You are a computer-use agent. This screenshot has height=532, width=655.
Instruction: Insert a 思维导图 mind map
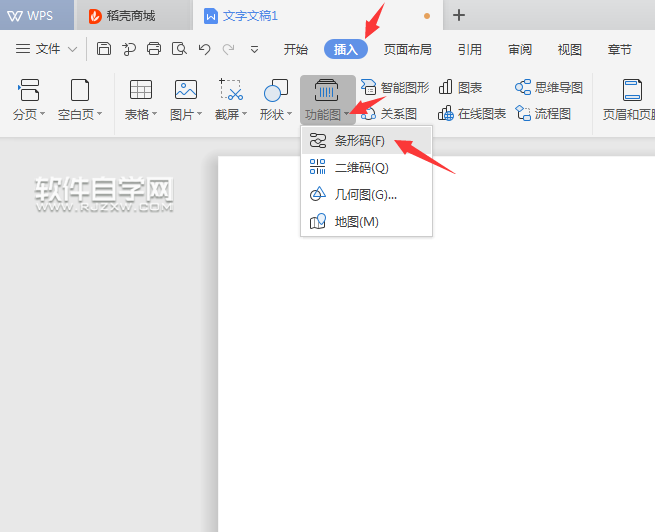549,88
